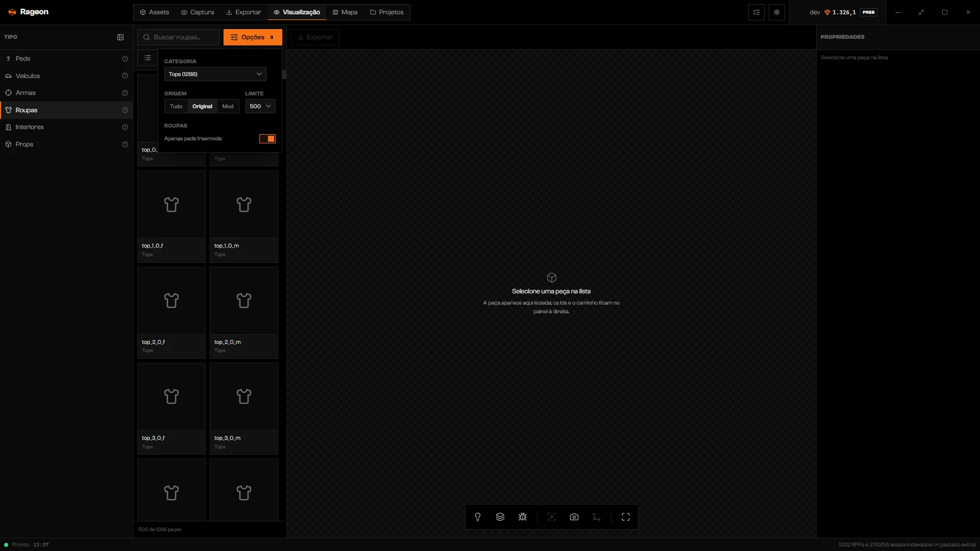Click the help icon next to Props
Viewport: 980px width, 551px height.
(125, 144)
